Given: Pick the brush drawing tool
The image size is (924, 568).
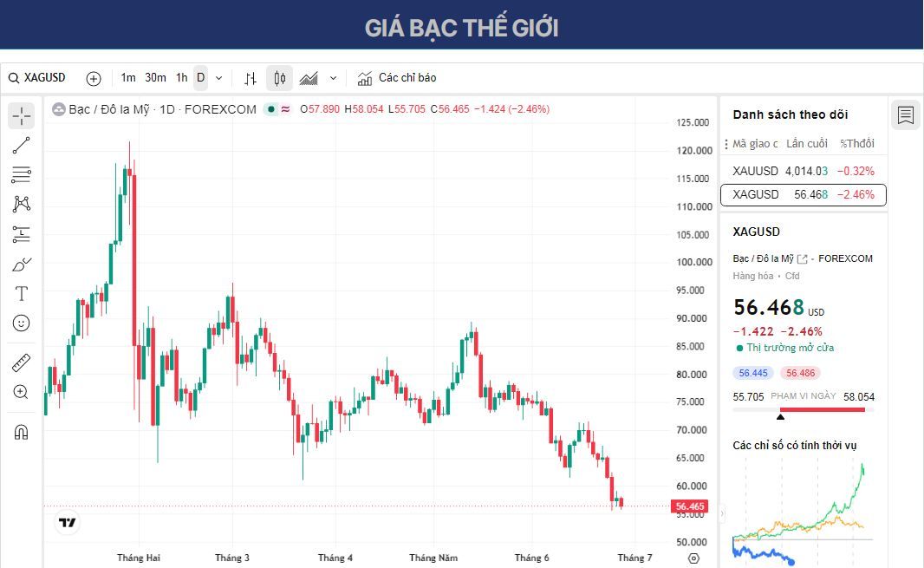Looking at the screenshot, I should click(21, 264).
